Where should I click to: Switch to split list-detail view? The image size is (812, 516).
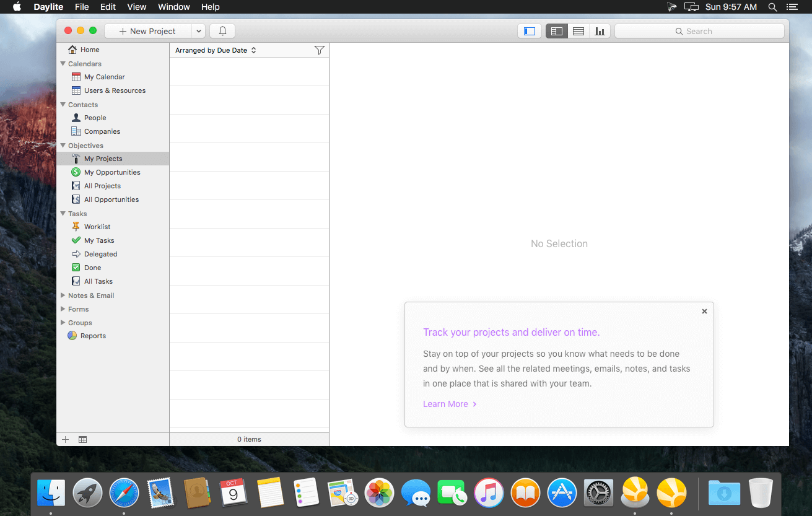pyautogui.click(x=556, y=31)
